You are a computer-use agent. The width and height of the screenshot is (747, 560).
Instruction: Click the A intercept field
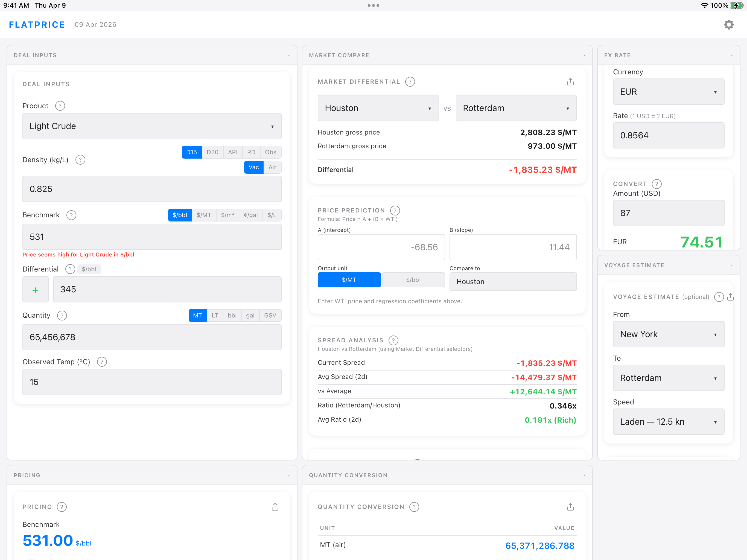381,247
